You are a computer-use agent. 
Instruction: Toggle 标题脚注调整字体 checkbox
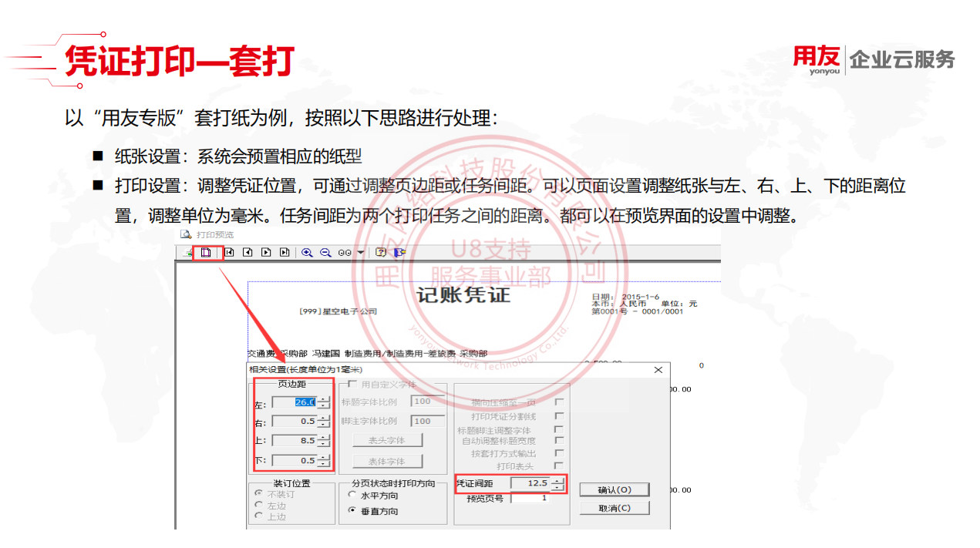(x=559, y=429)
